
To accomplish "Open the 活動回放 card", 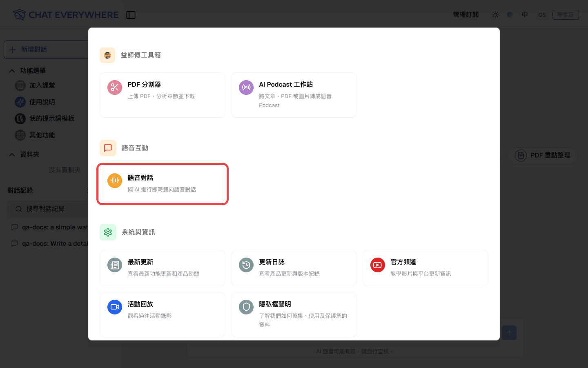I will (163, 314).
